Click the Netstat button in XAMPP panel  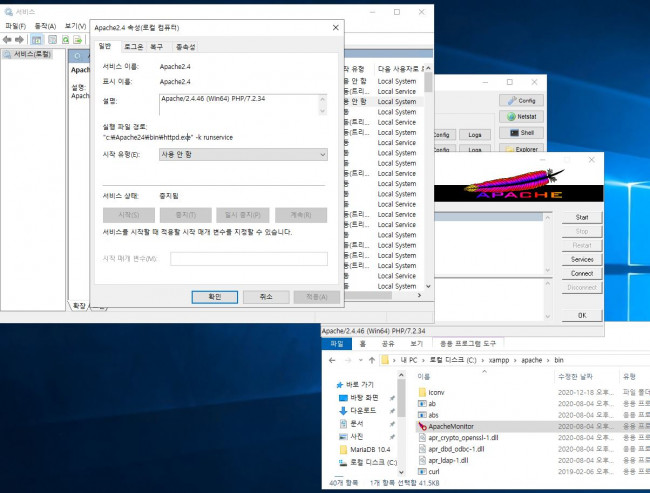521,117
